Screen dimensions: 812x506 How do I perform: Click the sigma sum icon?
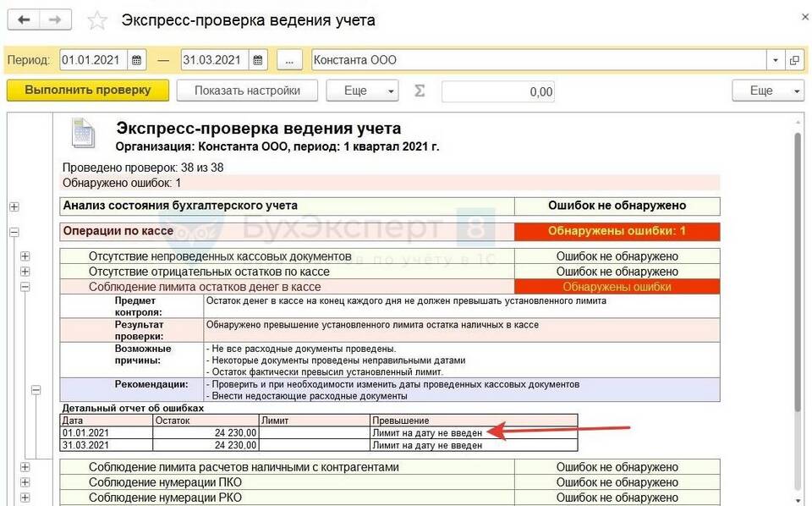(420, 91)
